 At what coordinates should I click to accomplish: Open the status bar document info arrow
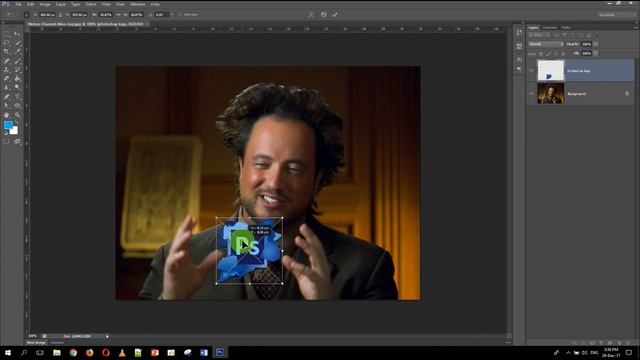tap(107, 336)
